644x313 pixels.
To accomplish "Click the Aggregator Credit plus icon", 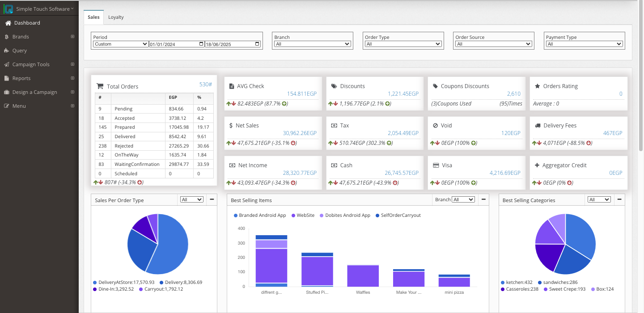I will [x=537, y=165].
